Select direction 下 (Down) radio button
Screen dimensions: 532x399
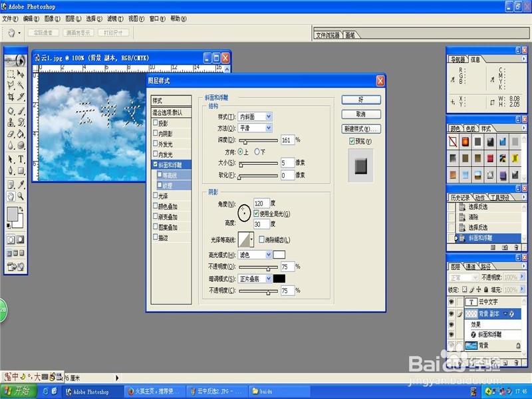tap(257, 152)
